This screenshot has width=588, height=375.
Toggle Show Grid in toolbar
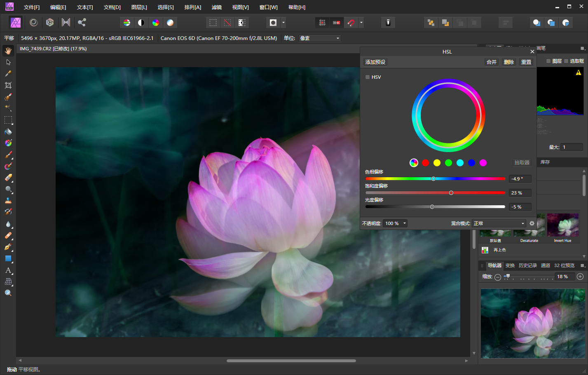coord(322,23)
